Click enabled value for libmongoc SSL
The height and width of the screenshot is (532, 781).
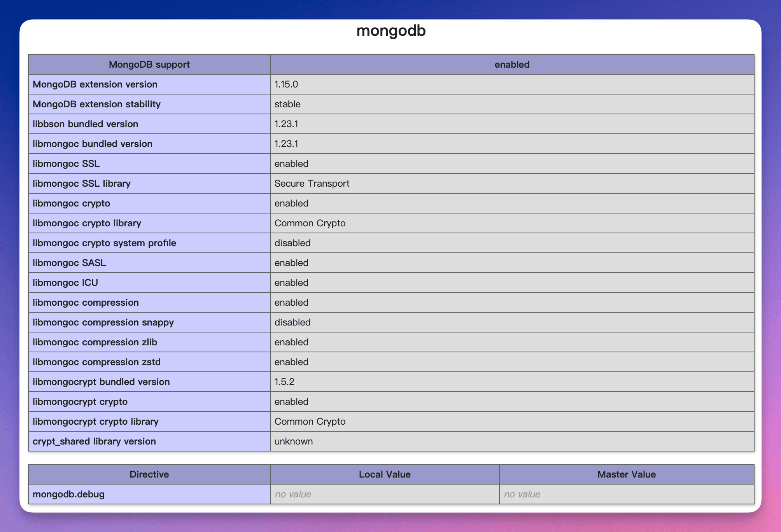291,164
